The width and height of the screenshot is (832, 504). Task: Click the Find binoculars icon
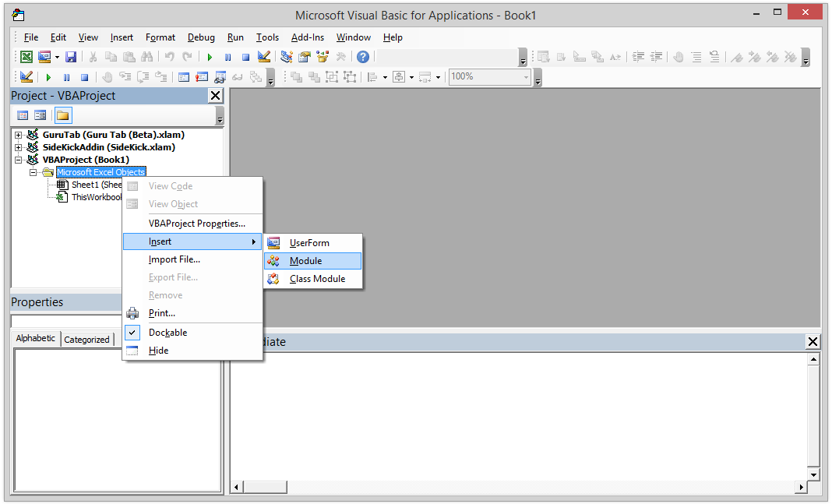pos(147,57)
